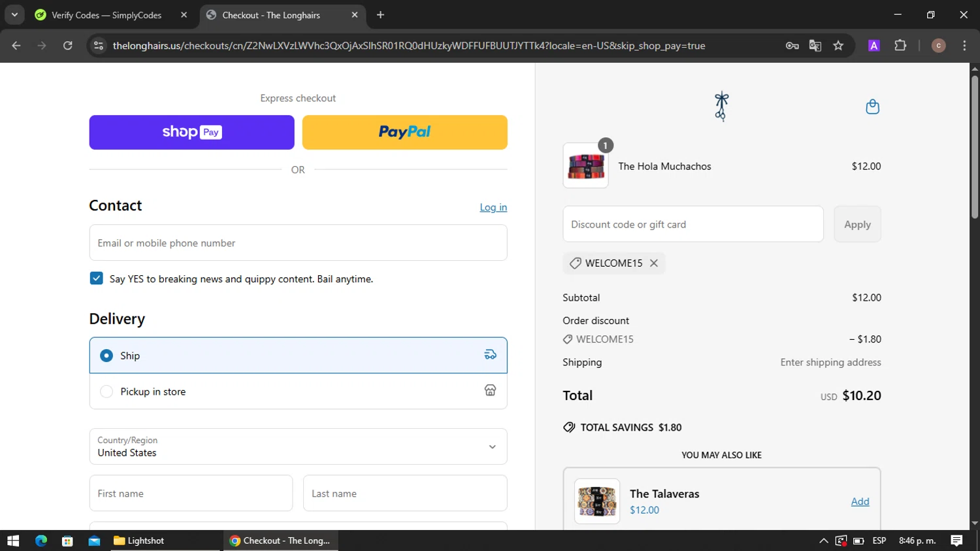Launch Microsoft Edge from taskbar
Screen dimensions: 980x551
pos(41,541)
